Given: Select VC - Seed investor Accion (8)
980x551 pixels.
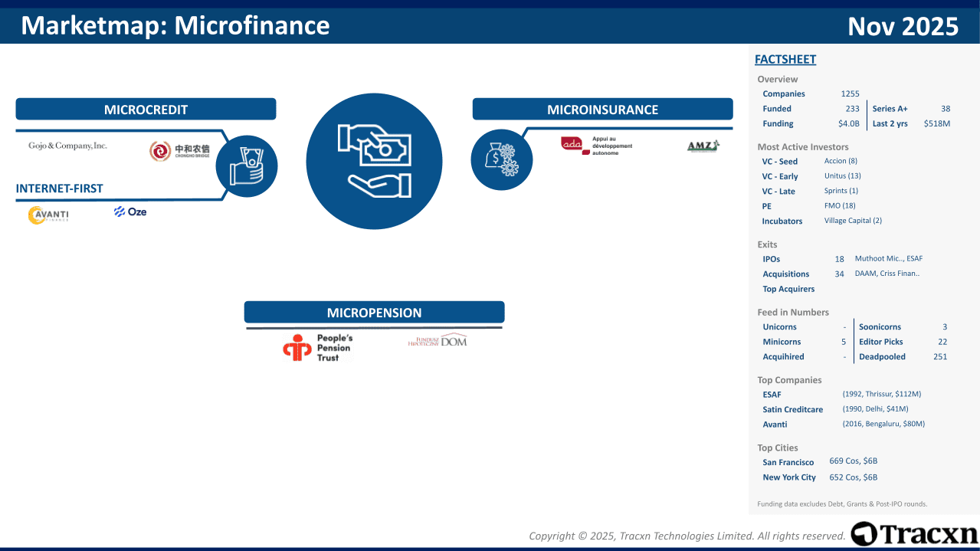Looking at the screenshot, I should [841, 161].
